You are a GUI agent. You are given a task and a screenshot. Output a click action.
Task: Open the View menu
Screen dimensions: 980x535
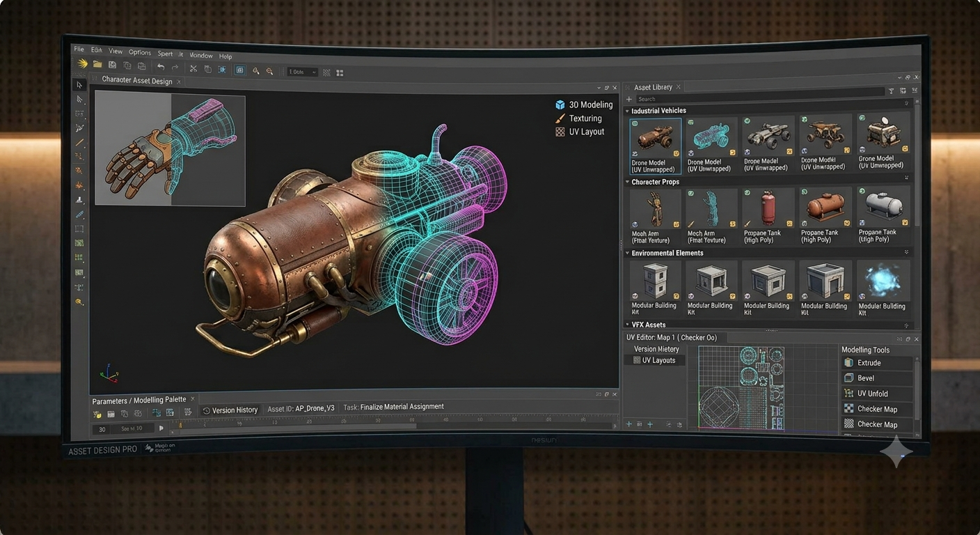[116, 52]
